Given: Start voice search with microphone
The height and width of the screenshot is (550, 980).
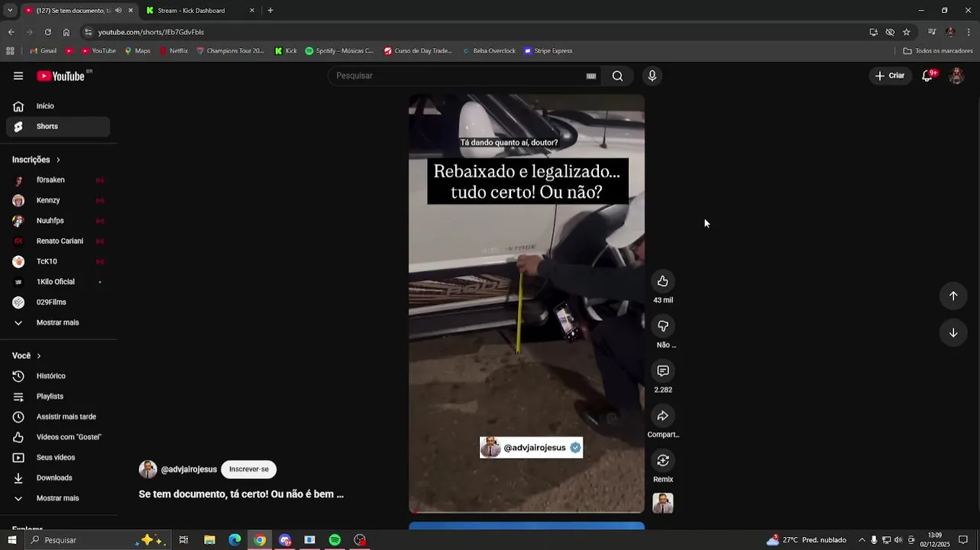Looking at the screenshot, I should 652,76.
